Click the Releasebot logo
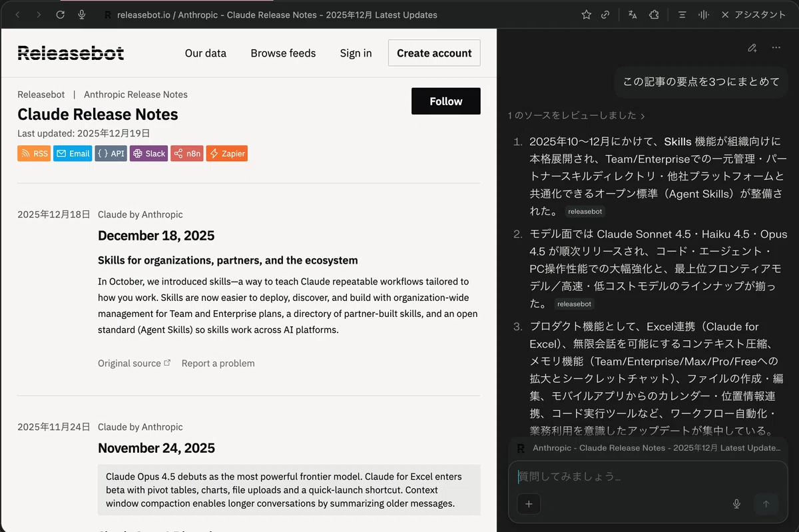This screenshot has height=532, width=799. 71,53
